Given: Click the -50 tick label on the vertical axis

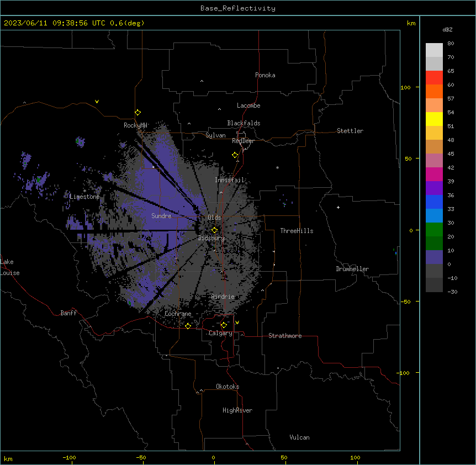Looking at the screenshot, I should click(x=405, y=302).
